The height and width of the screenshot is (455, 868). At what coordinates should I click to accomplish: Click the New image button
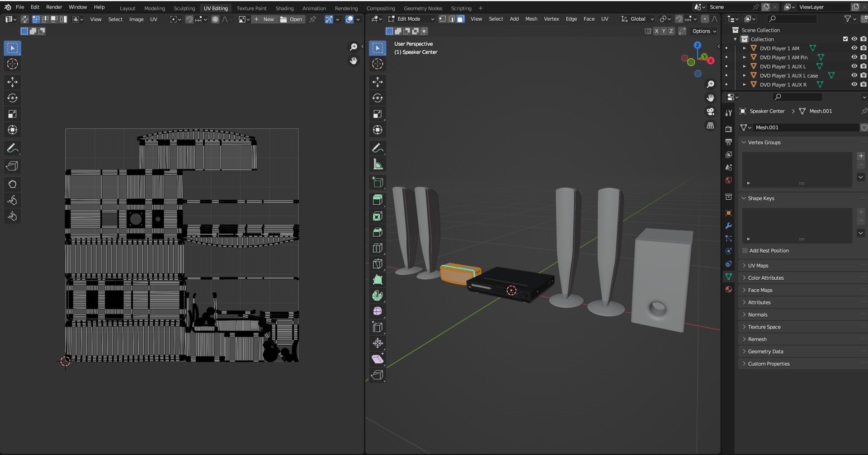pyautogui.click(x=264, y=19)
